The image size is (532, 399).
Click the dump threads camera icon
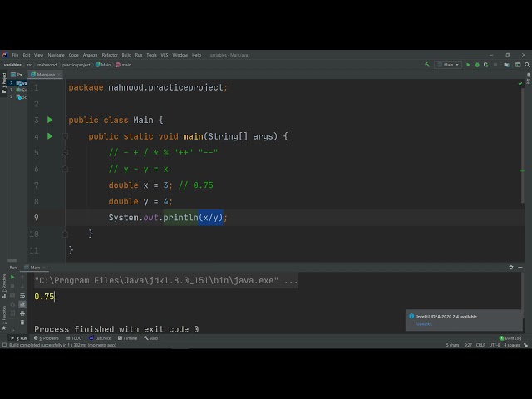click(12, 295)
